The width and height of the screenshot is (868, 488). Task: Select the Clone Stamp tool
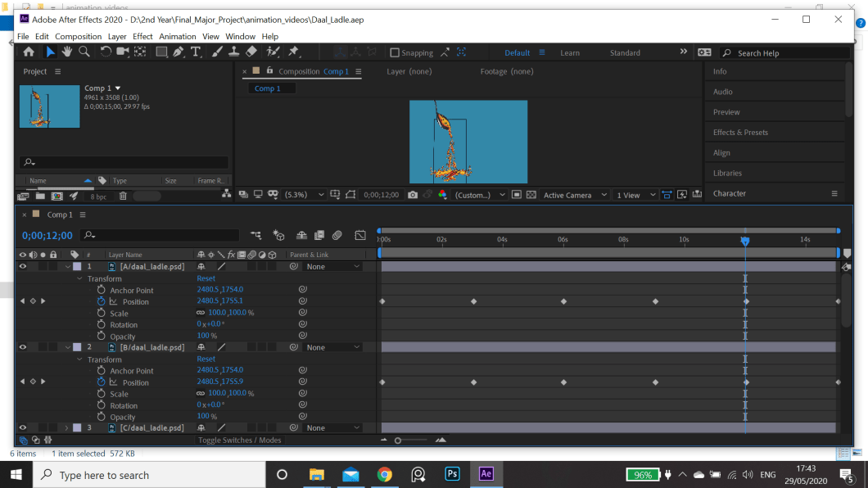(x=234, y=52)
